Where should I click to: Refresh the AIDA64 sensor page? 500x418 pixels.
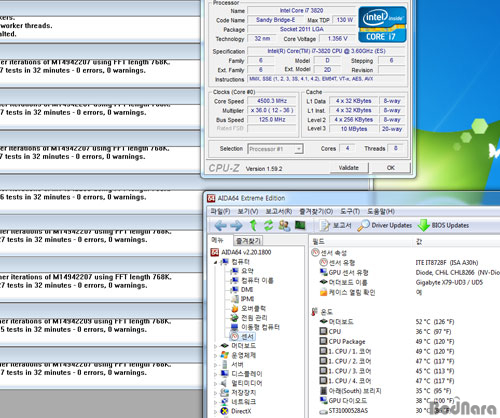click(x=268, y=225)
